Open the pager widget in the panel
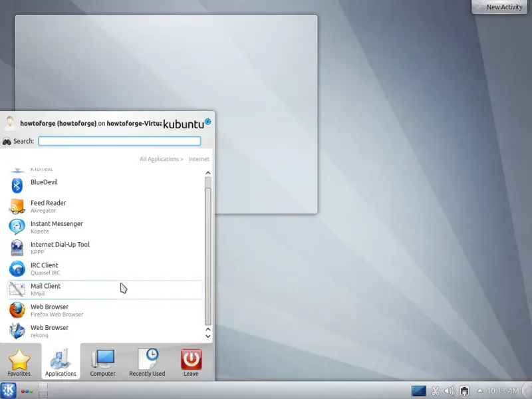 point(43,390)
